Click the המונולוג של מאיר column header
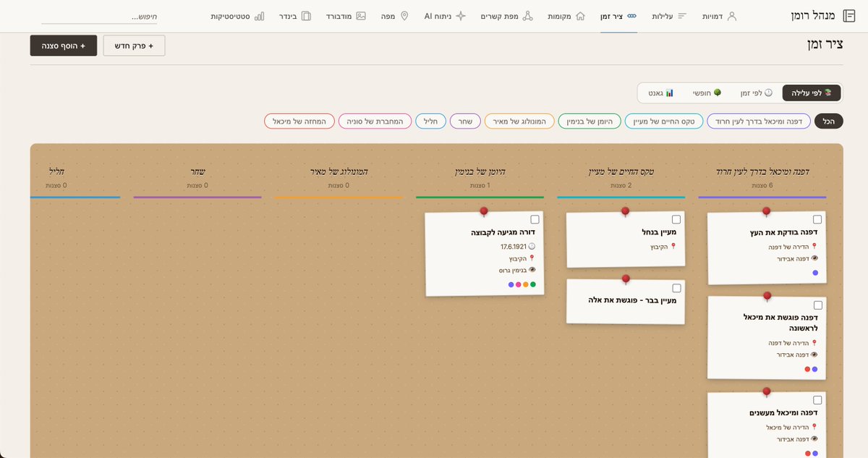The width and height of the screenshot is (868, 458). click(x=339, y=172)
